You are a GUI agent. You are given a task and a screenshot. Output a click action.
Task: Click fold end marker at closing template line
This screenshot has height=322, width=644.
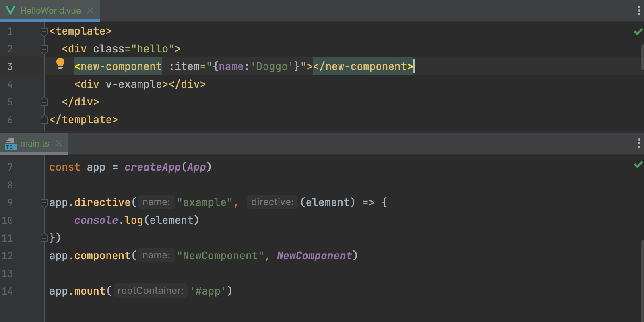tap(44, 120)
